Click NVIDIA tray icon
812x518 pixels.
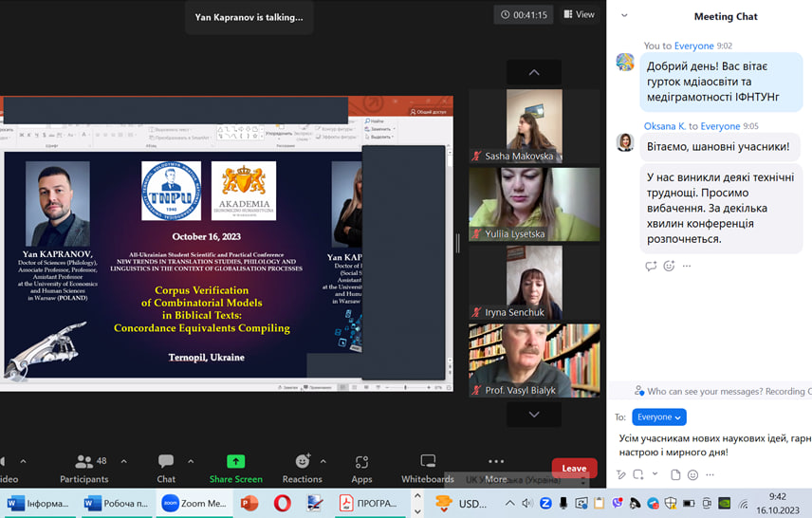point(725,503)
